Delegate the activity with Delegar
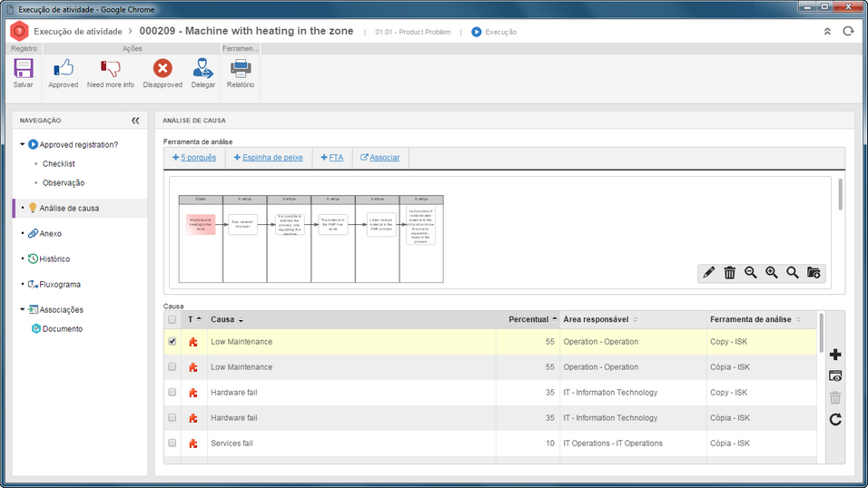The height and width of the screenshot is (488, 868). 203,73
